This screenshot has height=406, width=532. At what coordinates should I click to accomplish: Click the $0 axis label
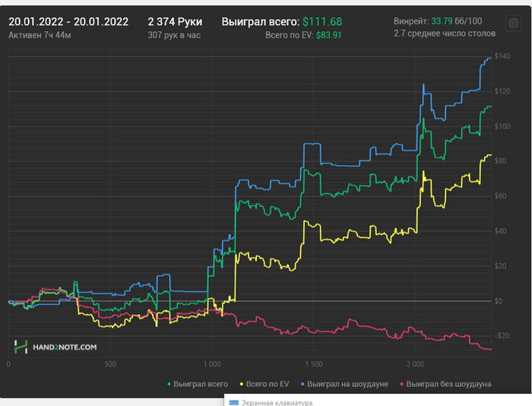point(499,301)
